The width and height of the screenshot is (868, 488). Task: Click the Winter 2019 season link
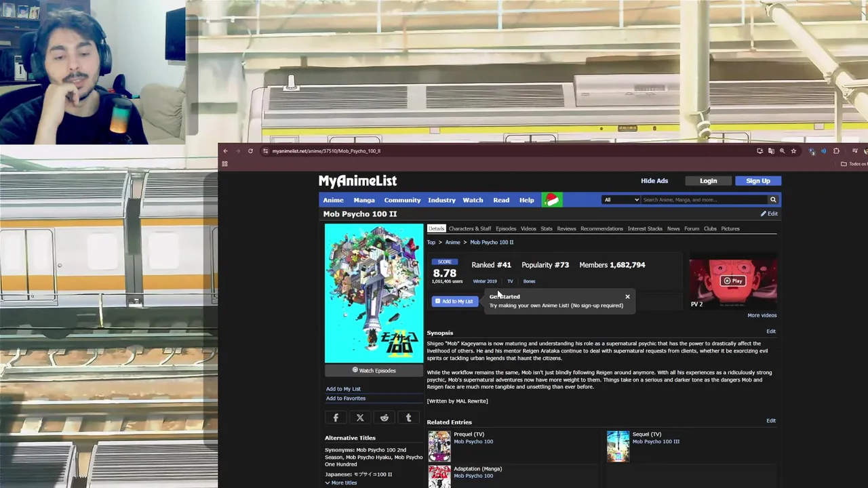coord(485,281)
